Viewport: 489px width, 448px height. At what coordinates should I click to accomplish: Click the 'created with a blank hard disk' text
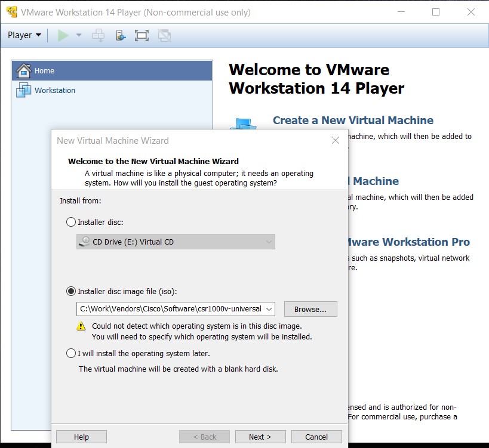[x=179, y=369]
